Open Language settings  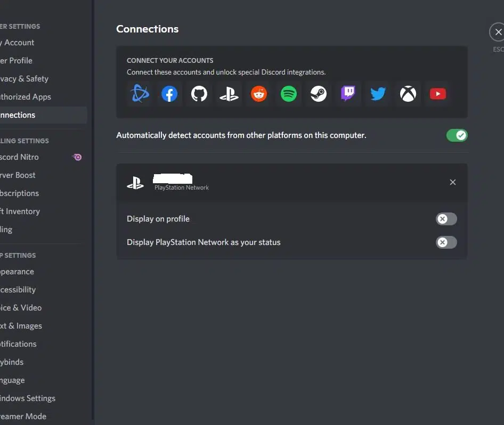click(x=42, y=380)
